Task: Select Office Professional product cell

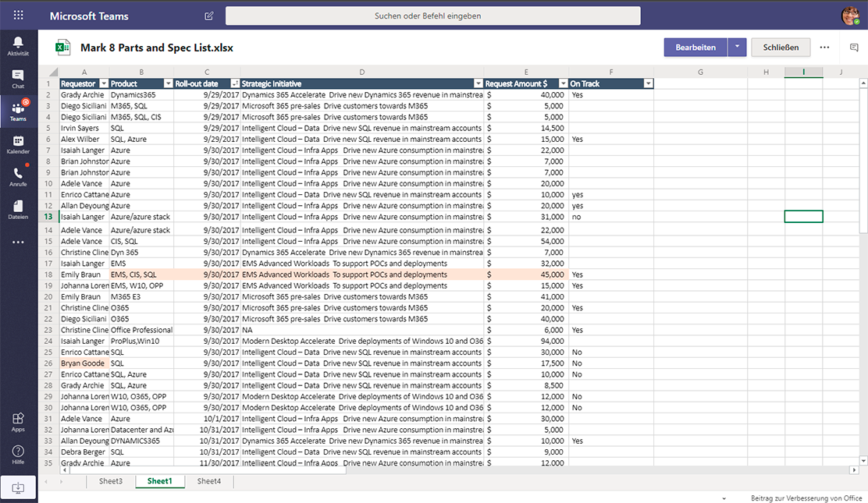Action: pyautogui.click(x=142, y=330)
